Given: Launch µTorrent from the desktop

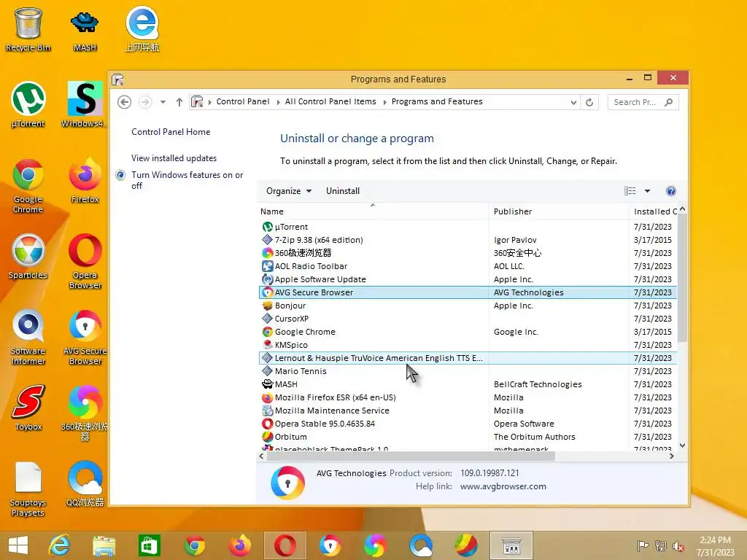Looking at the screenshot, I should 28,105.
